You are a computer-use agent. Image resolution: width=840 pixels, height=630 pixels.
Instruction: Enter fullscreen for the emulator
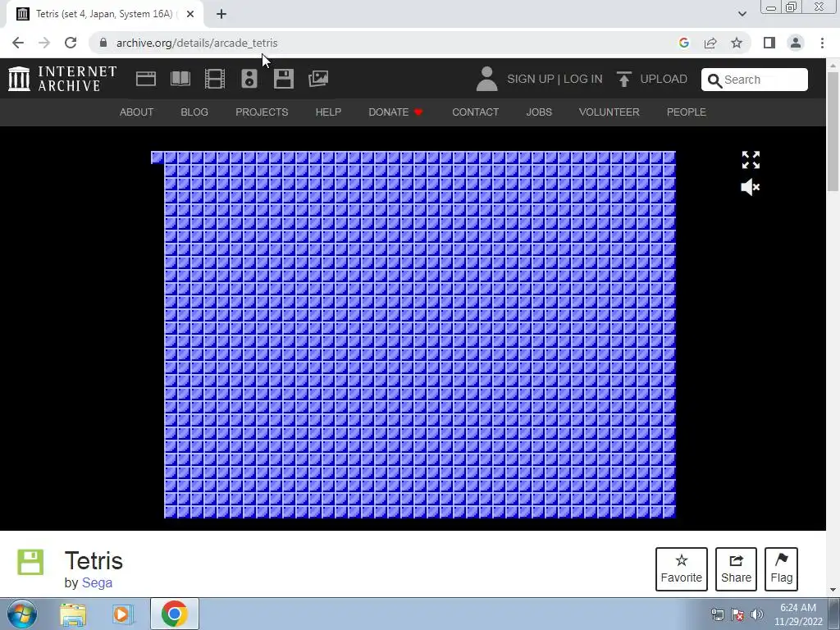751,160
